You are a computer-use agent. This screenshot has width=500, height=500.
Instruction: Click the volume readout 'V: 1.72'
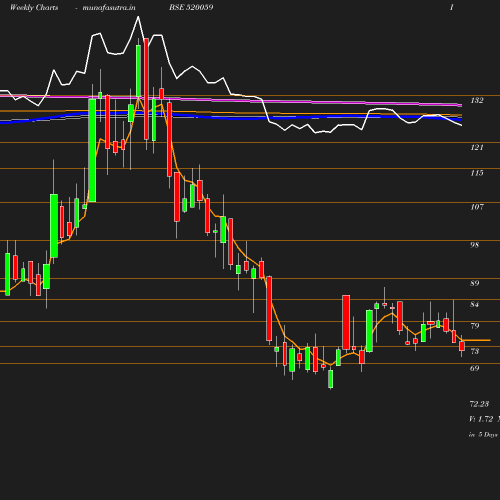[x=481, y=419]
